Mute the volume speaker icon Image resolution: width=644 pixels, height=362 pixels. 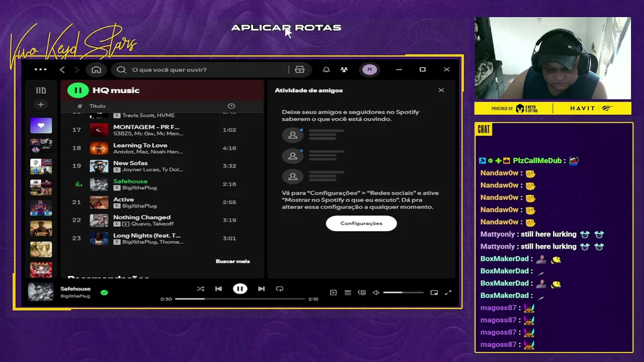(376, 293)
